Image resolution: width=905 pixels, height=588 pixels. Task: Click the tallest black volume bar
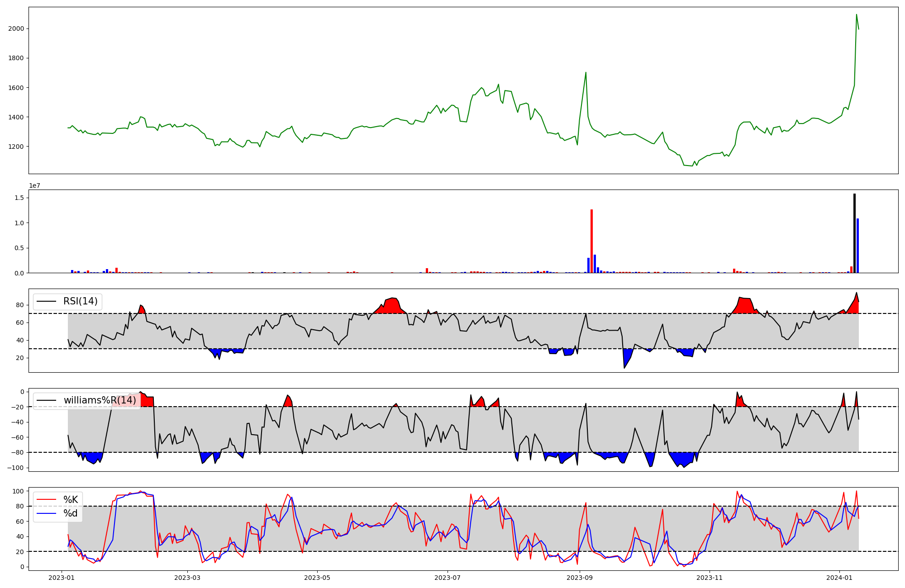pyautogui.click(x=854, y=233)
